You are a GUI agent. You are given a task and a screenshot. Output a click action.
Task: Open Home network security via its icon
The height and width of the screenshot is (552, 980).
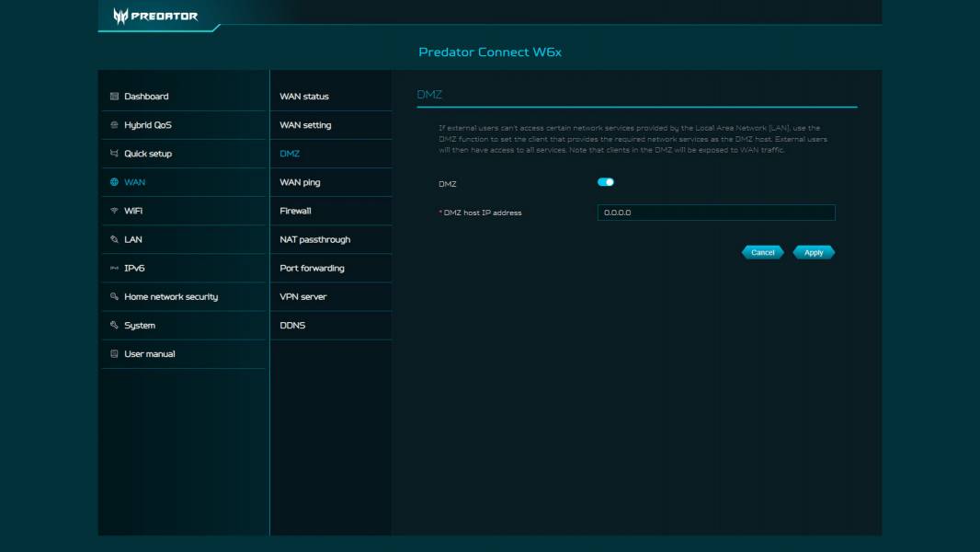coord(113,296)
